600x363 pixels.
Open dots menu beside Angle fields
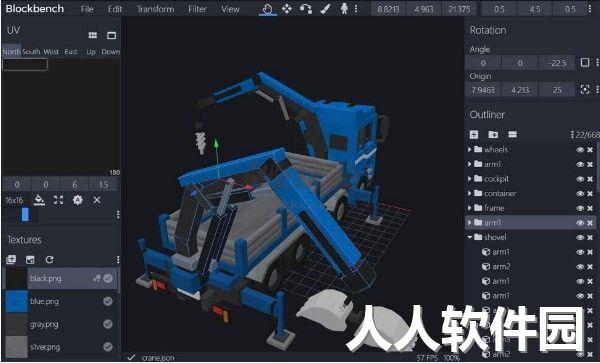(597, 62)
